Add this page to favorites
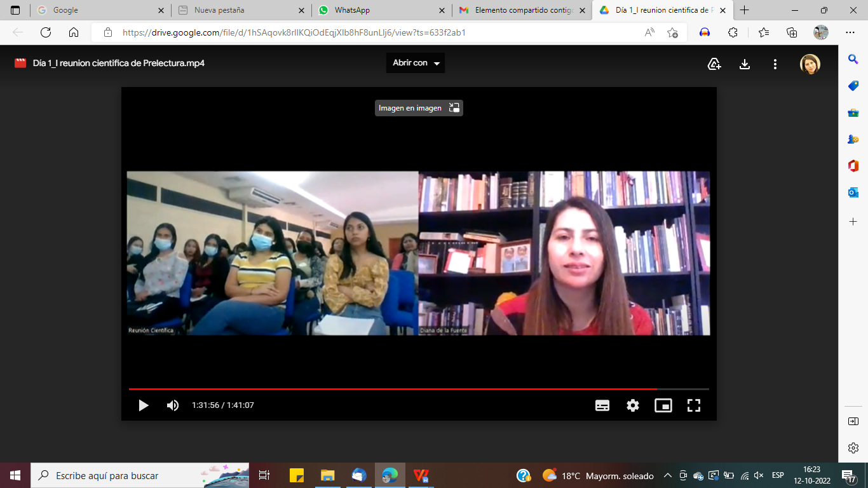The height and width of the screenshot is (488, 868). point(672,32)
